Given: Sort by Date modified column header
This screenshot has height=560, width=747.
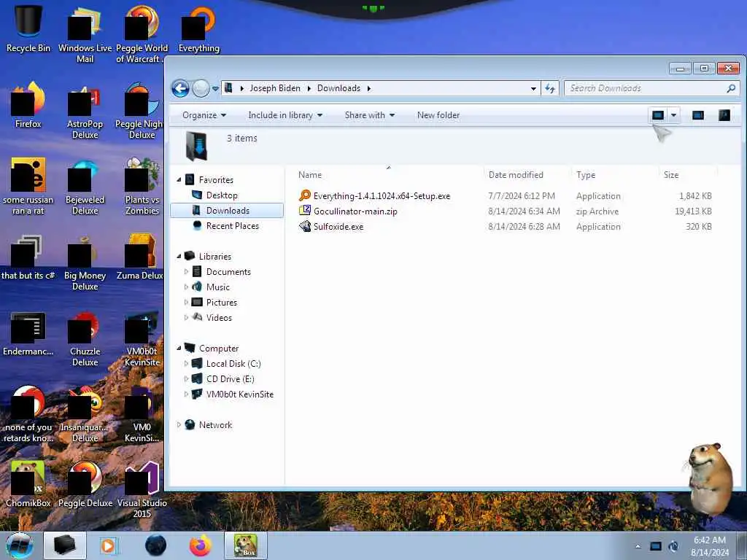Looking at the screenshot, I should pyautogui.click(x=516, y=175).
